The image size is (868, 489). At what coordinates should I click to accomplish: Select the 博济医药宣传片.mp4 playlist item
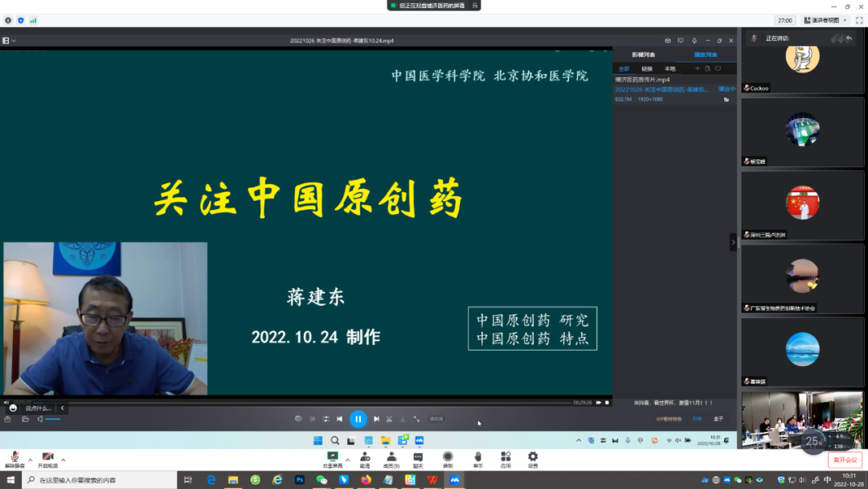click(x=642, y=80)
